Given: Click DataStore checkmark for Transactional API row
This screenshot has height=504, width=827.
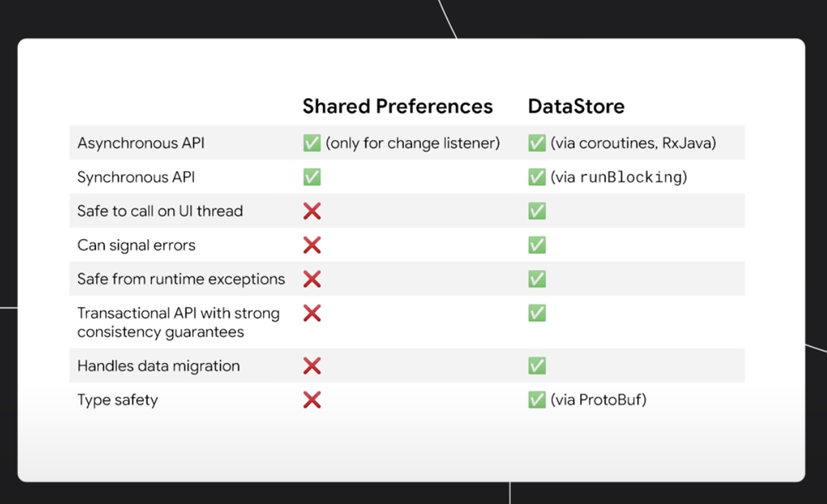Looking at the screenshot, I should tap(537, 313).
